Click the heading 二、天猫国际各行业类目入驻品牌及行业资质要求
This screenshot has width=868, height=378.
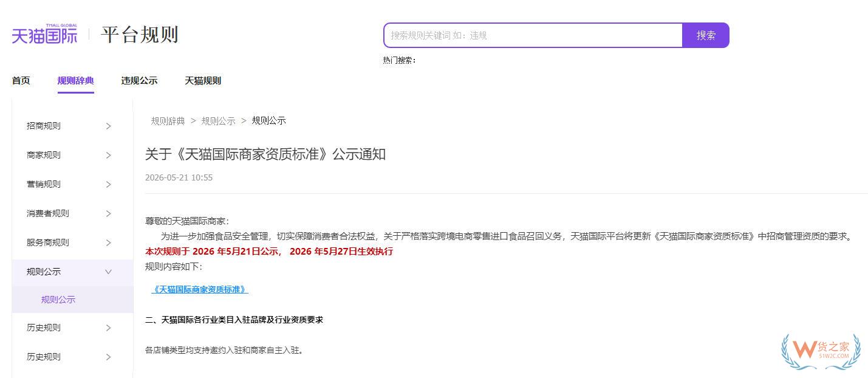pos(234,320)
